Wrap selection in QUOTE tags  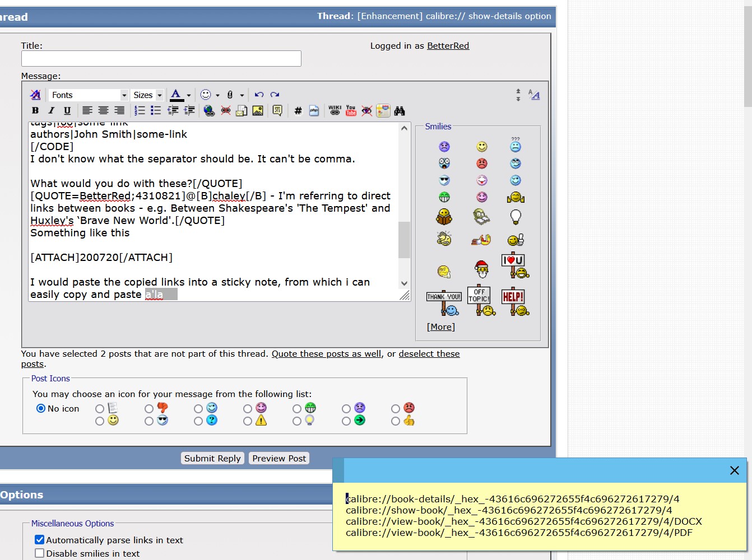[277, 111]
